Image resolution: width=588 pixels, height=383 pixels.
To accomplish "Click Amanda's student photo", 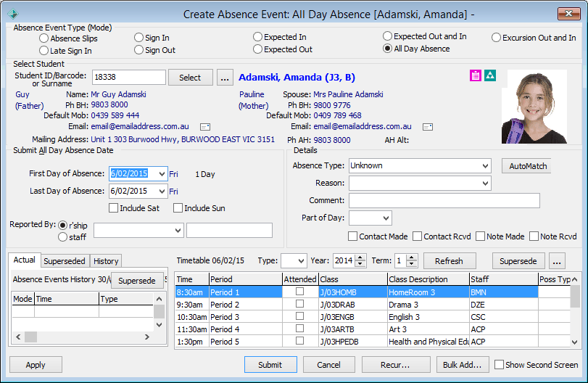I will (534, 107).
